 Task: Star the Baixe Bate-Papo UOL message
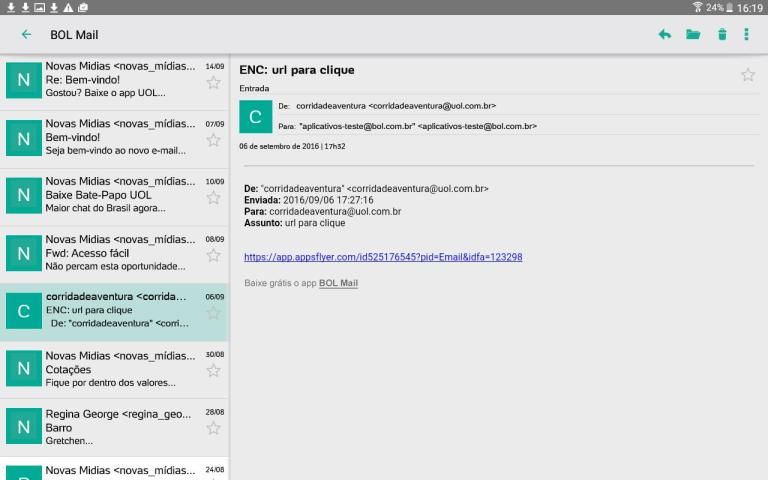(x=214, y=198)
